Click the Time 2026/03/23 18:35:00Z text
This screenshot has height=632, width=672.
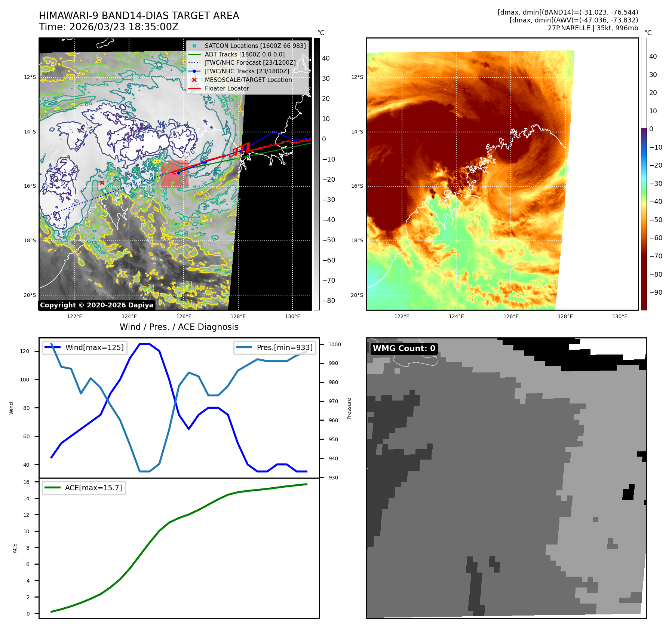[x=109, y=27]
